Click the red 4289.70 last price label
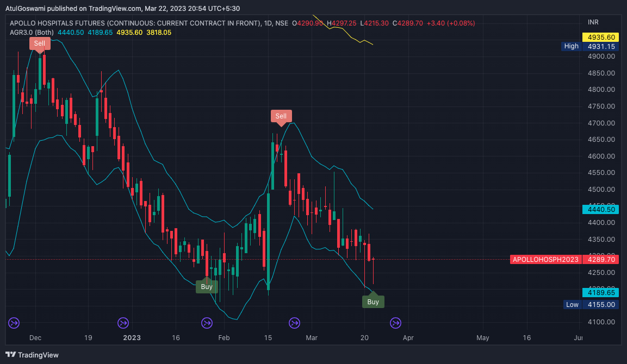 (x=600, y=260)
